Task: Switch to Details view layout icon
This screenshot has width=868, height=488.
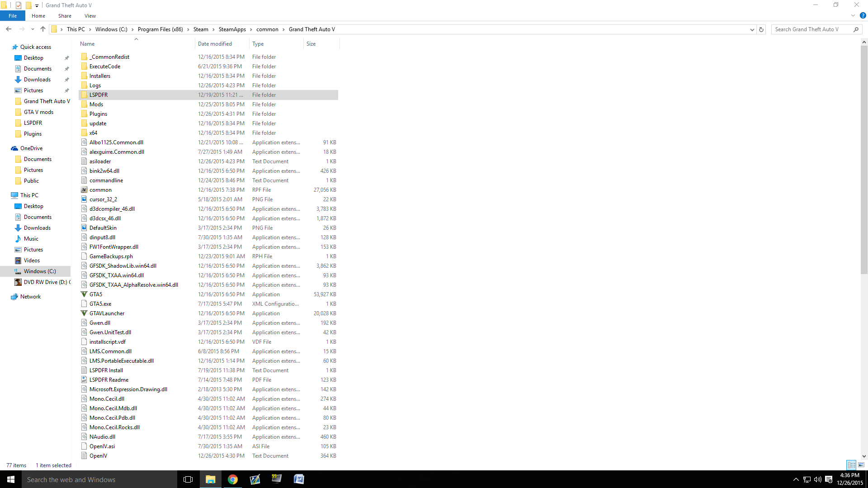Action: [x=852, y=465]
